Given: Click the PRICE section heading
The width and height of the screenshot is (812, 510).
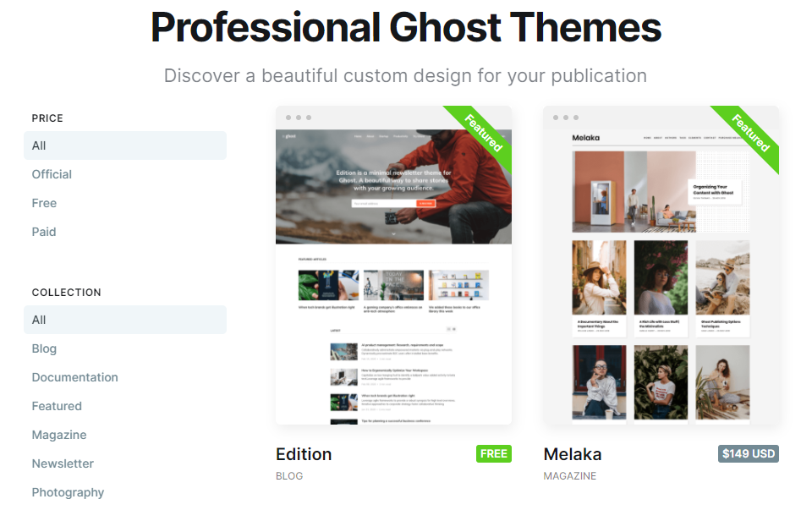Looking at the screenshot, I should [x=47, y=118].
